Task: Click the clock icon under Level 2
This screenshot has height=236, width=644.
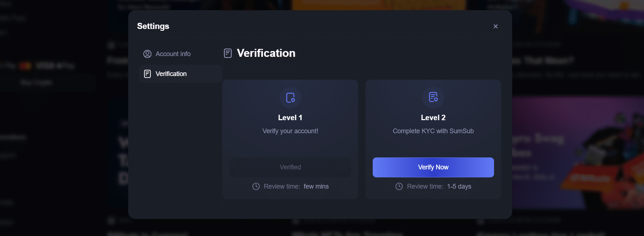Action: coord(399,186)
